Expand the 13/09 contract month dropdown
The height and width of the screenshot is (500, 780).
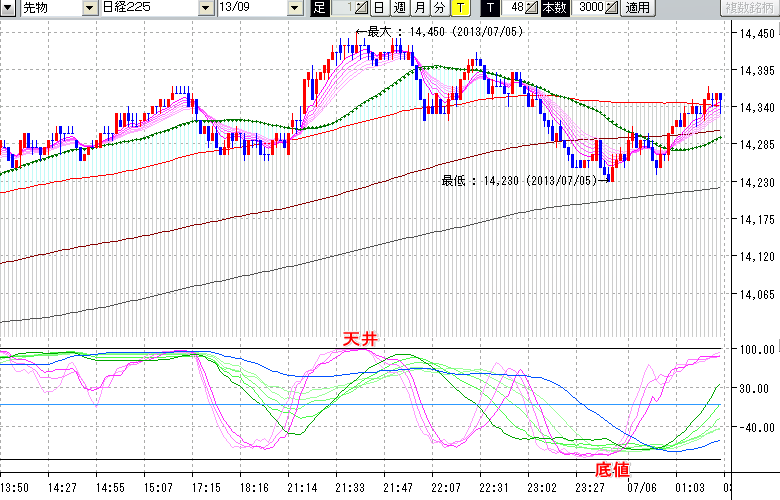point(294,8)
